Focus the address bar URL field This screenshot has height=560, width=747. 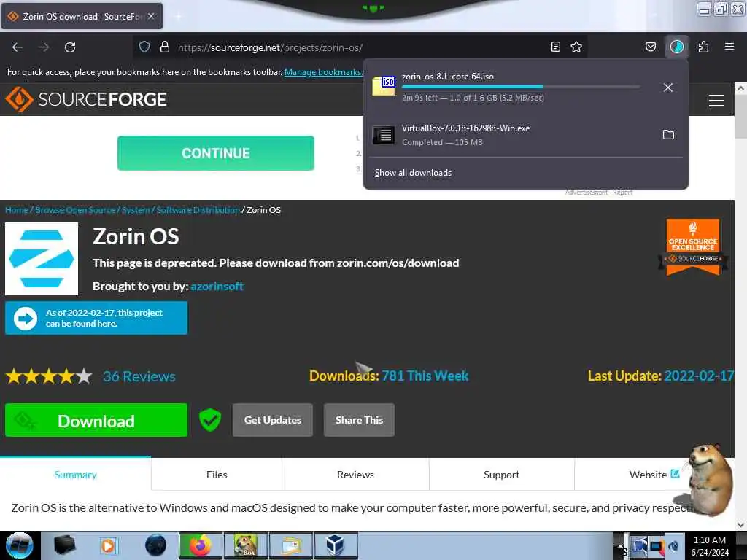(x=360, y=47)
